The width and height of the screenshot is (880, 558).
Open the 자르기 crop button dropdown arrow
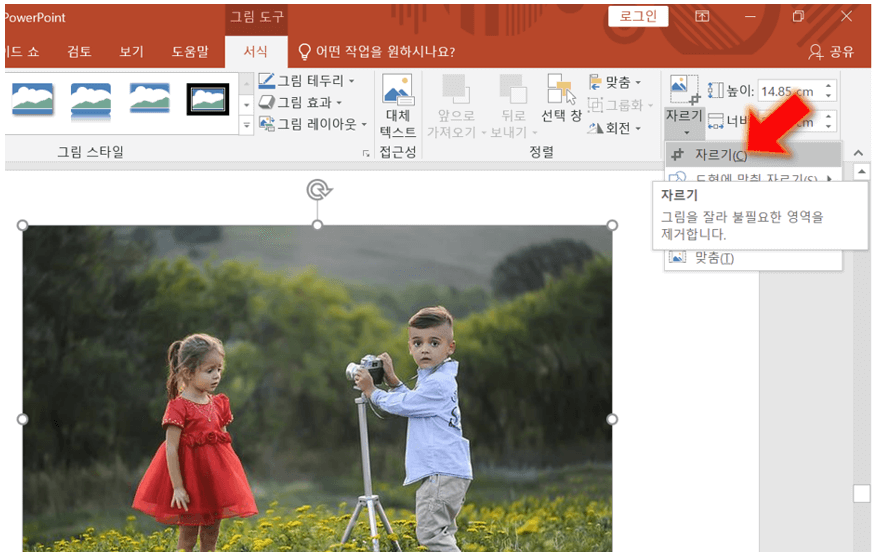(x=686, y=132)
